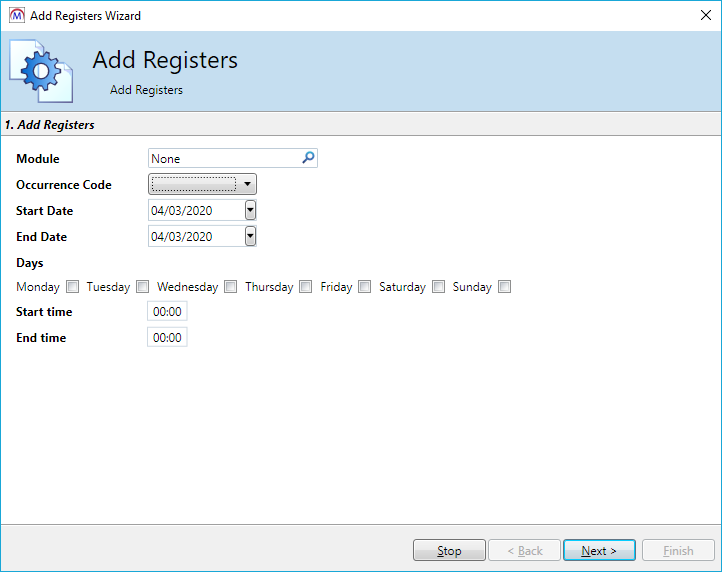Focus the Start time field
The image size is (722, 572).
coord(167,312)
